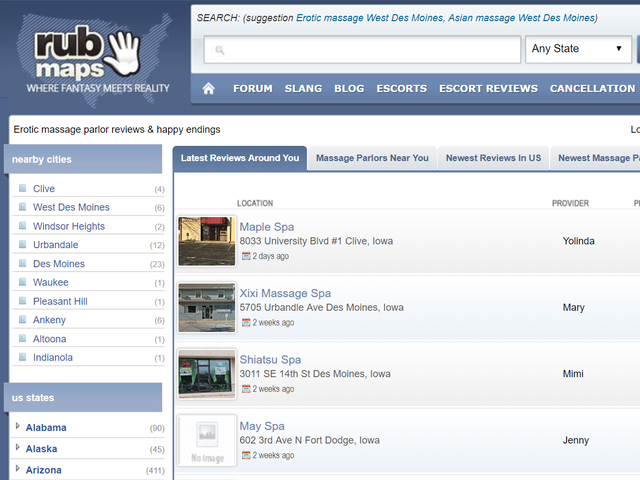Click calendar icon in May Spa row

(x=246, y=455)
